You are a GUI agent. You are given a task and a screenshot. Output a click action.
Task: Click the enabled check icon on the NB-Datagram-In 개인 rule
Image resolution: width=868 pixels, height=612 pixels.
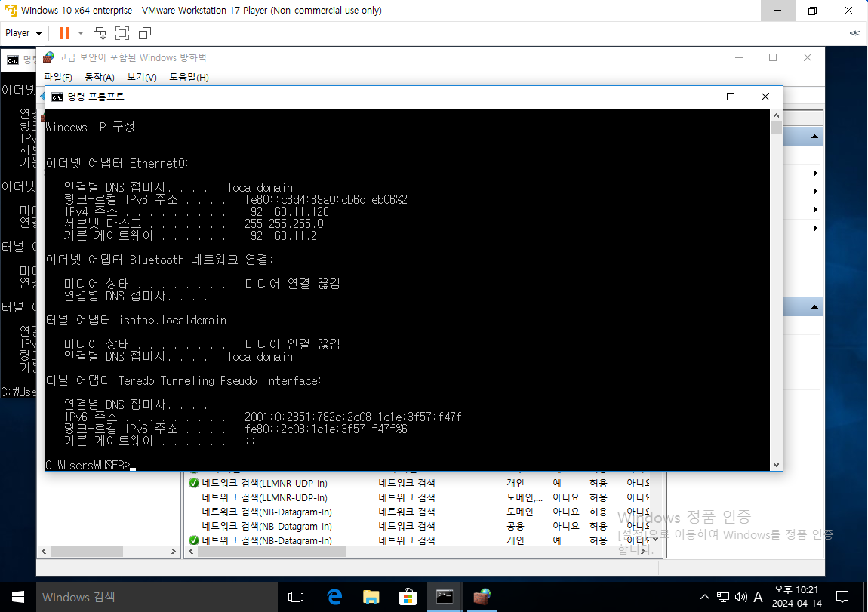(194, 540)
